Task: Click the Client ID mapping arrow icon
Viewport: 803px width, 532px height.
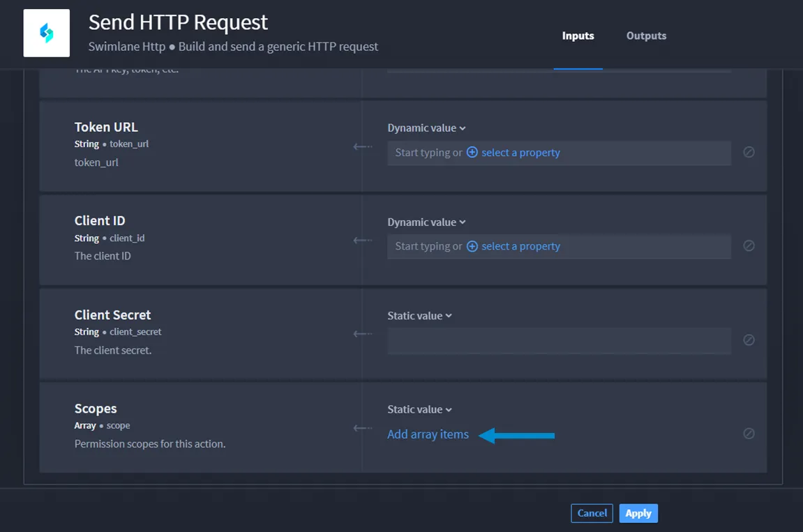Action: (363, 240)
